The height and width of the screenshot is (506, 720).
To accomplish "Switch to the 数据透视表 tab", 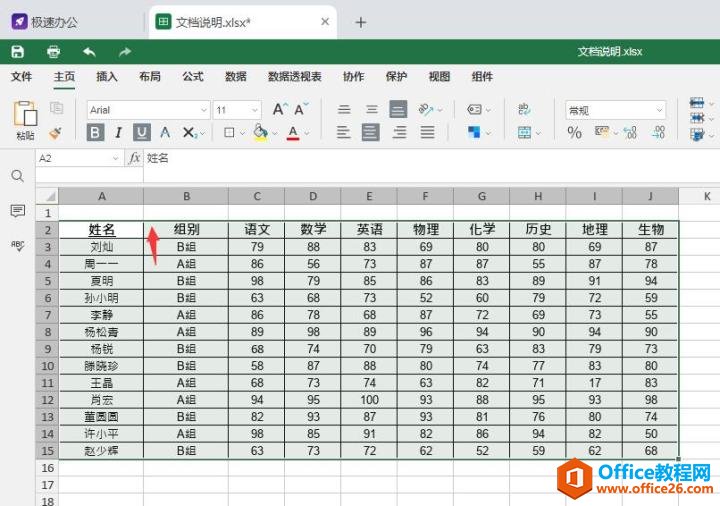I will pos(295,77).
